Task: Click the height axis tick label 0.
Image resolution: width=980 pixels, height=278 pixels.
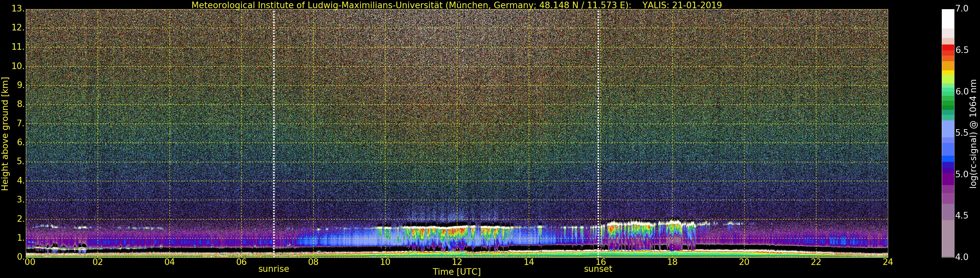Action: (21, 257)
